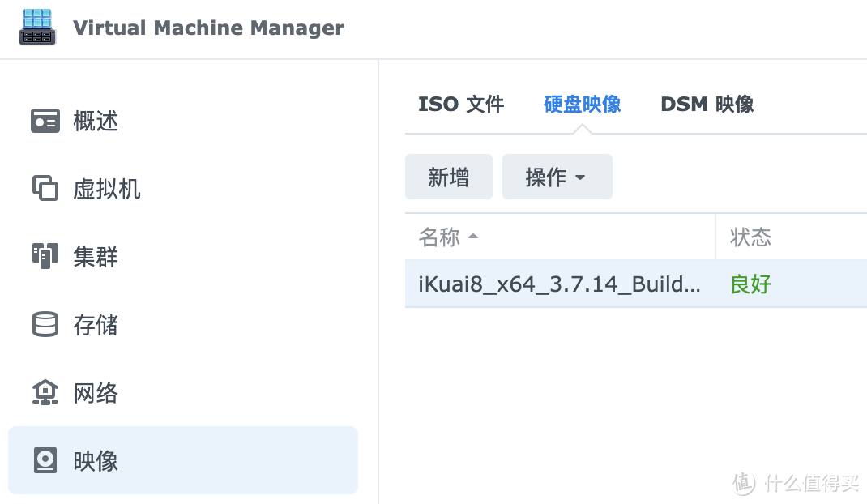Click the 虚拟机 virtual machine icon
This screenshot has height=504, width=867.
(x=45, y=189)
